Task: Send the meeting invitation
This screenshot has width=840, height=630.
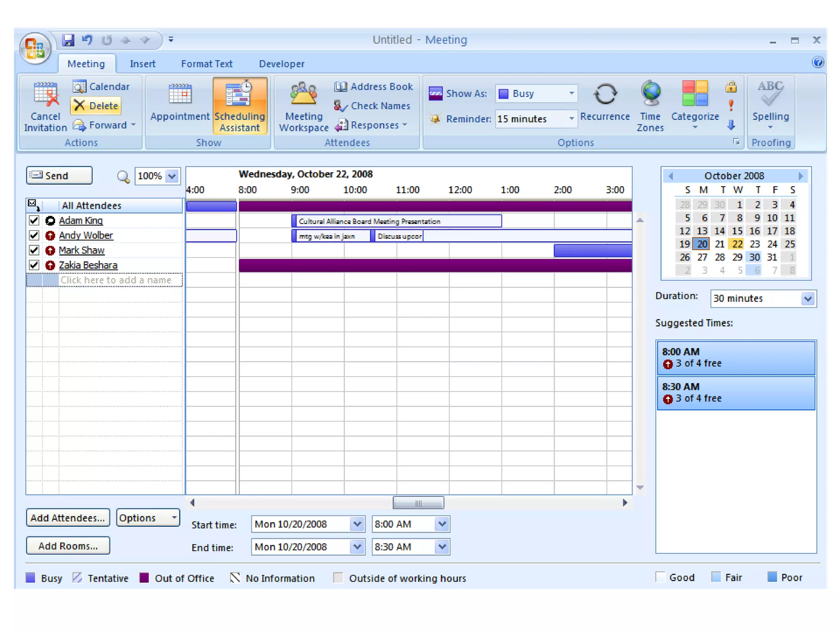Action: [x=59, y=176]
